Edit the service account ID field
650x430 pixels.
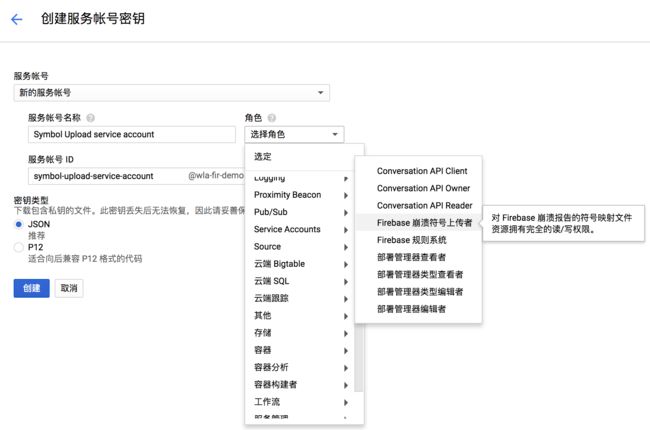point(137,176)
